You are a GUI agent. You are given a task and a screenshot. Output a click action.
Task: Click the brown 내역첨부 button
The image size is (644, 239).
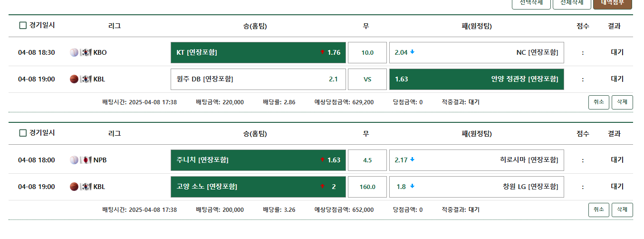(x=613, y=3)
